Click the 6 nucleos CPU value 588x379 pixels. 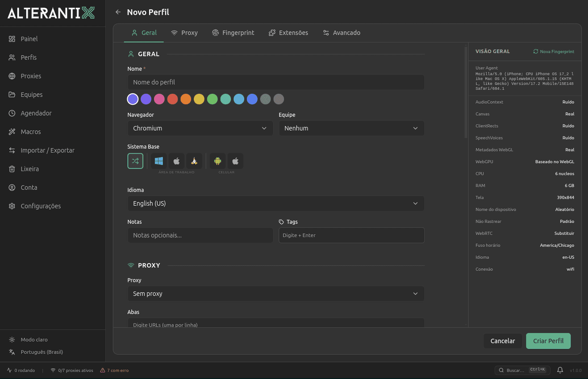(565, 174)
